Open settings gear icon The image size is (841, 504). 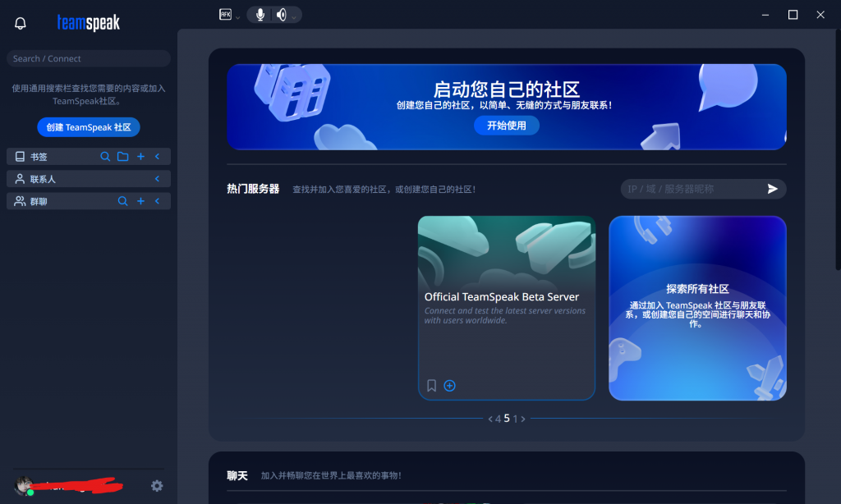tap(157, 486)
